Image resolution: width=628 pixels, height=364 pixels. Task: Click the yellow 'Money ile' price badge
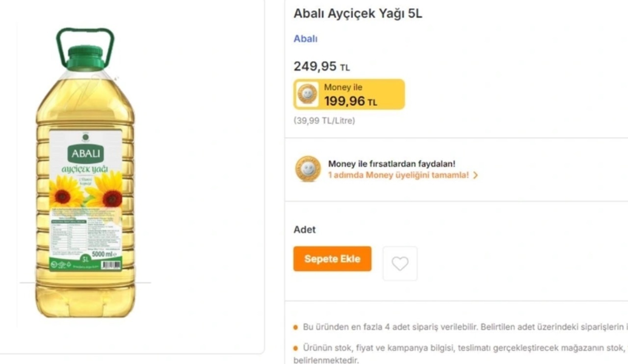(x=349, y=94)
